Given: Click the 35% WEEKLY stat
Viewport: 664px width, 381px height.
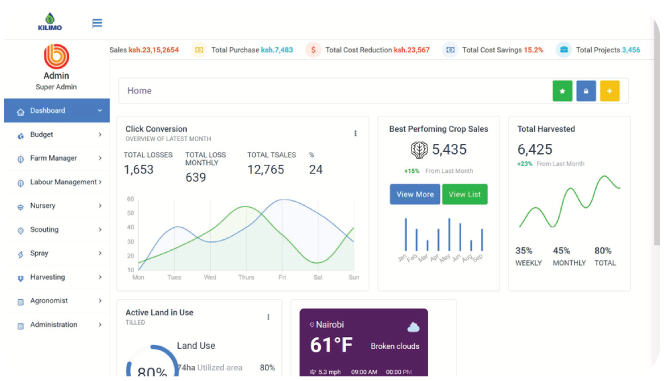Looking at the screenshot, I should pos(528,256).
